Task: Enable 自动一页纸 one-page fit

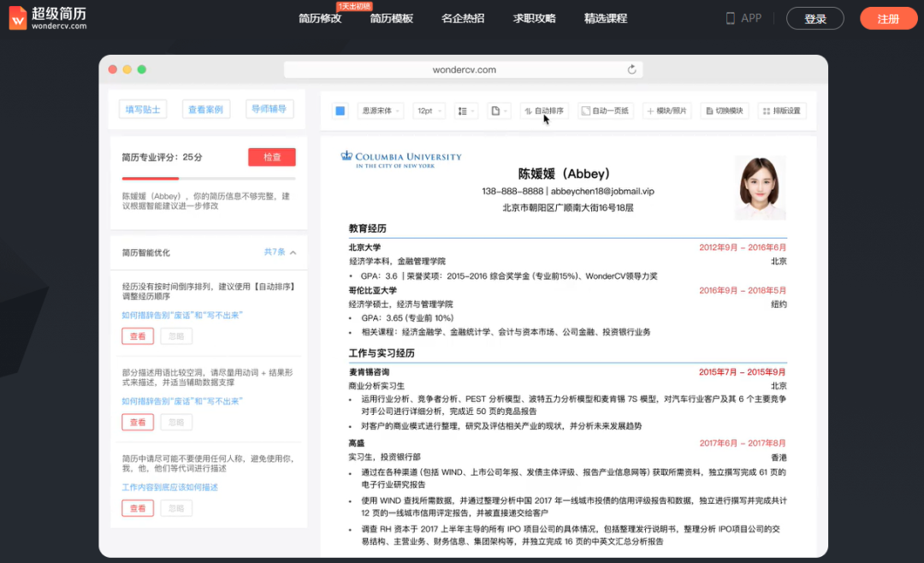Action: pos(605,111)
